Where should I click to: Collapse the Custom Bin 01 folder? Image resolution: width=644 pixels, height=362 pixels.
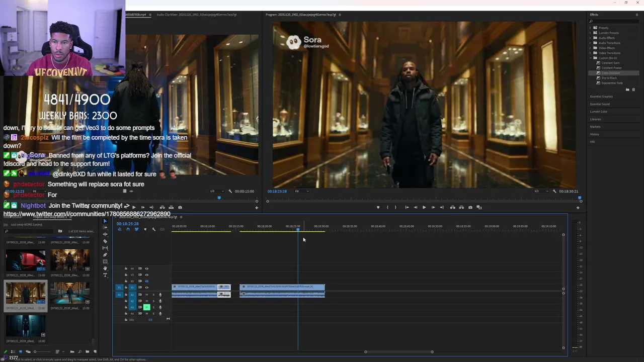coord(591,58)
